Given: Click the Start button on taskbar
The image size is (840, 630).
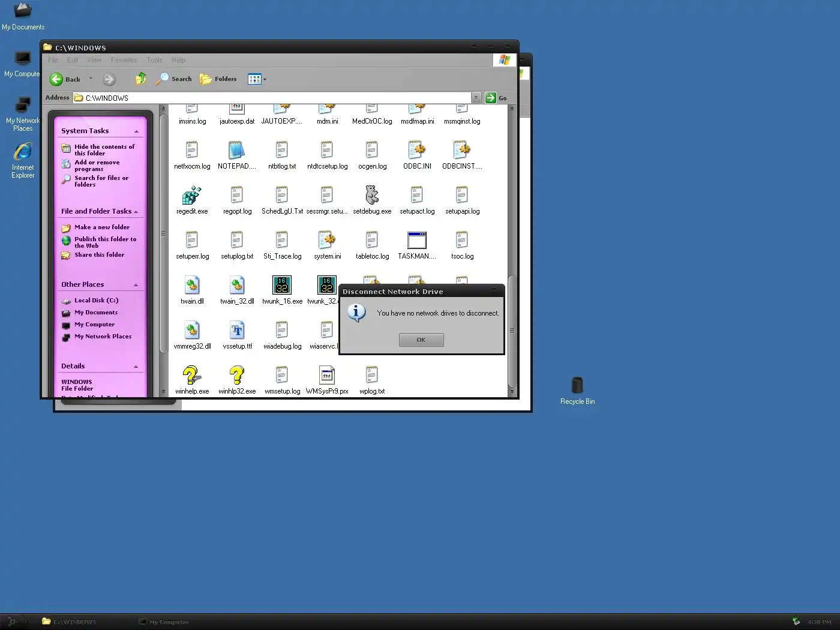Looking at the screenshot, I should point(12,622).
